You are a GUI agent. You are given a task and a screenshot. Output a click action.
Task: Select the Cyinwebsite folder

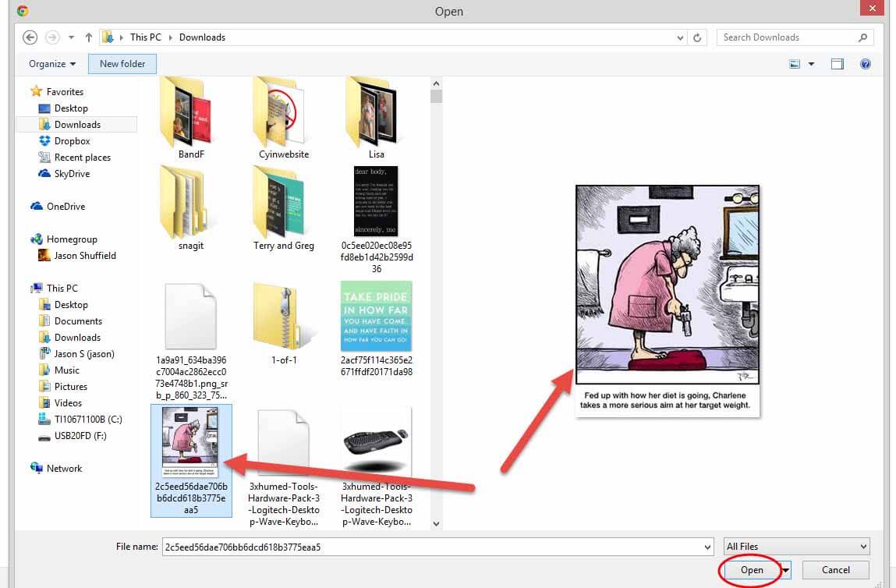[283, 119]
